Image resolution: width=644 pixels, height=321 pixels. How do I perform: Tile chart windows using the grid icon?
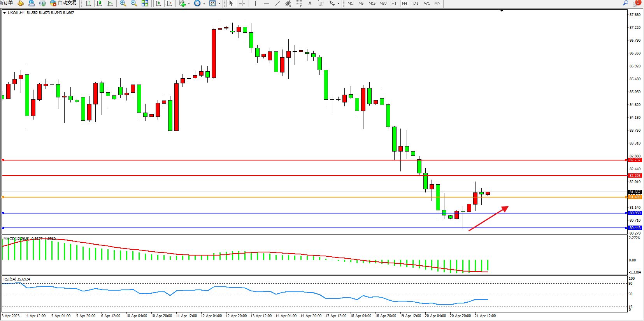145,4
